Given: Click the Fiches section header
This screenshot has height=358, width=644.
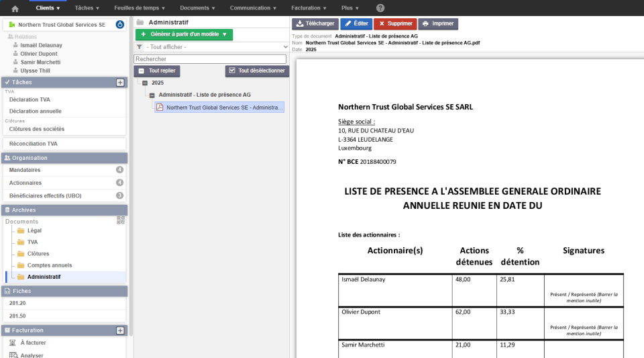Looking at the screenshot, I should coord(65,291).
